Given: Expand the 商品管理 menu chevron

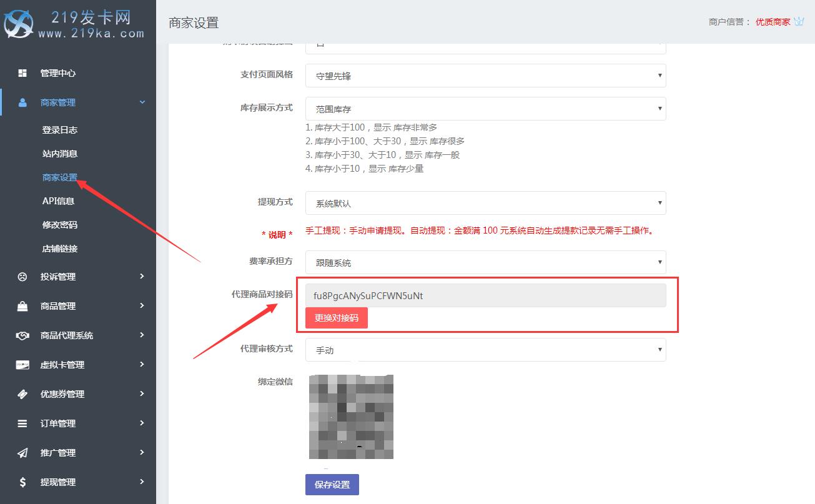Looking at the screenshot, I should click(x=142, y=305).
